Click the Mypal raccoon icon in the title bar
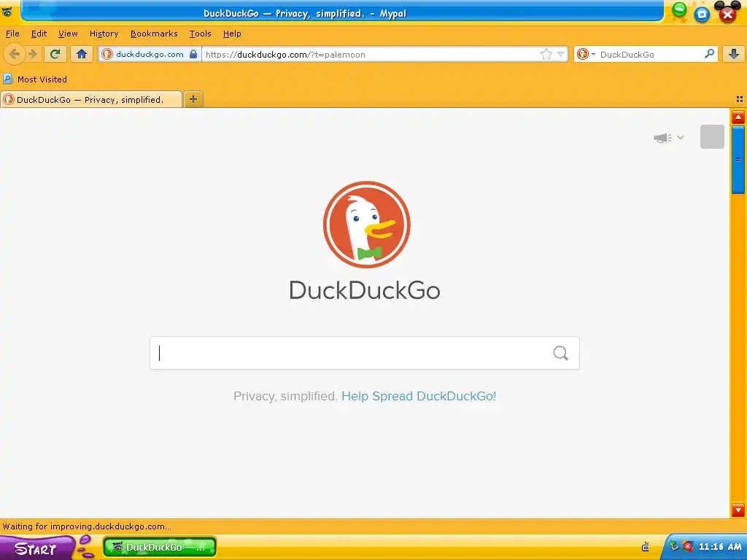The image size is (747, 560). [x=7, y=12]
